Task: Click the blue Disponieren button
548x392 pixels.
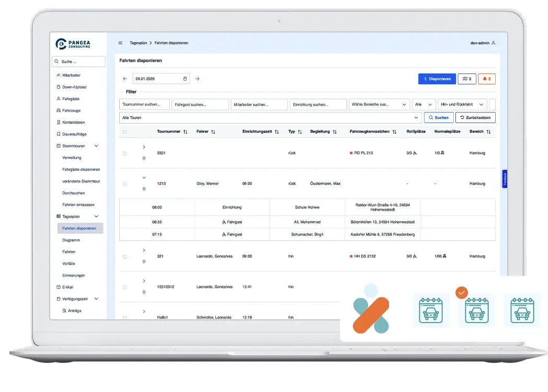Action: pyautogui.click(x=437, y=79)
